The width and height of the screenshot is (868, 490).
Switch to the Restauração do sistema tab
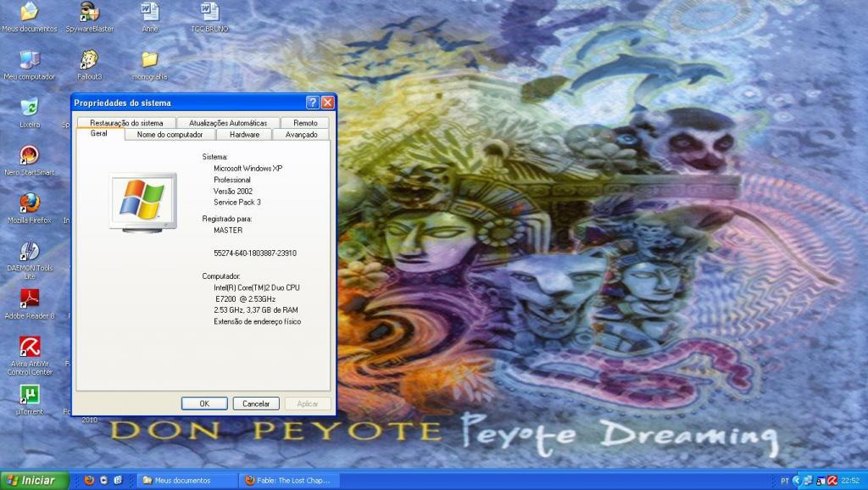coord(126,123)
